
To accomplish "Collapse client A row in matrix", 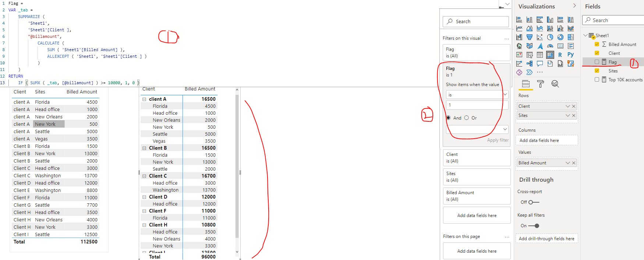I will coord(144,99).
